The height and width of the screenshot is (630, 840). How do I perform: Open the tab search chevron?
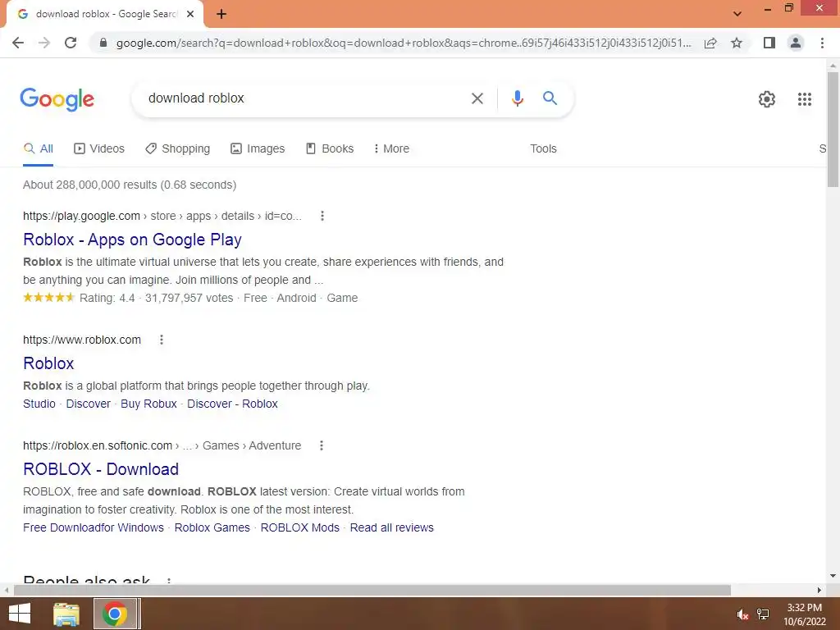pos(737,14)
